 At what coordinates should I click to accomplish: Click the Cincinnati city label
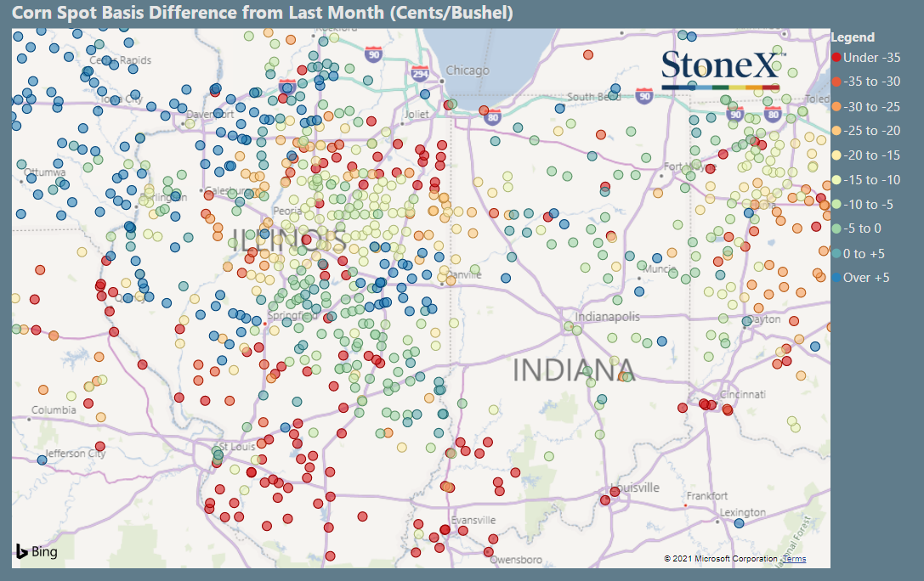(x=743, y=394)
